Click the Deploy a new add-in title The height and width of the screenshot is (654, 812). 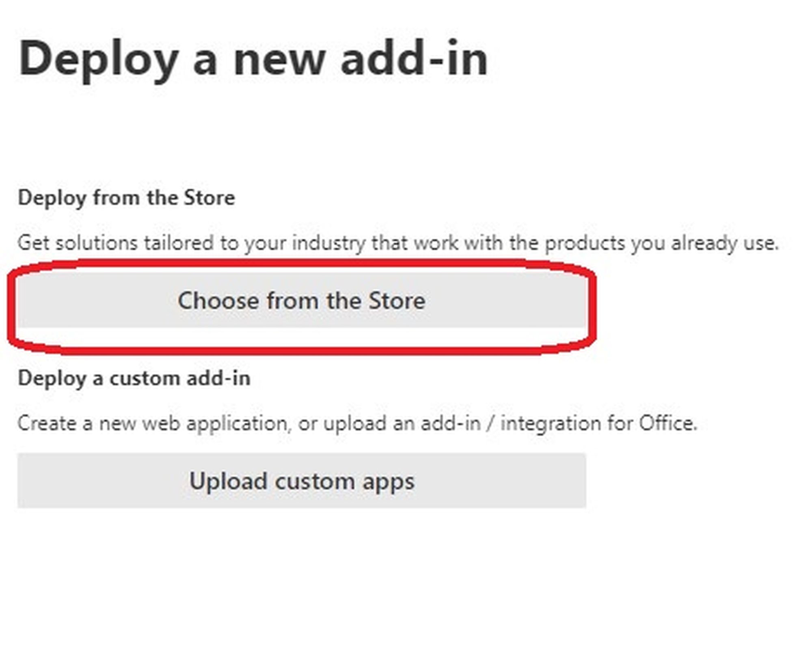click(253, 59)
